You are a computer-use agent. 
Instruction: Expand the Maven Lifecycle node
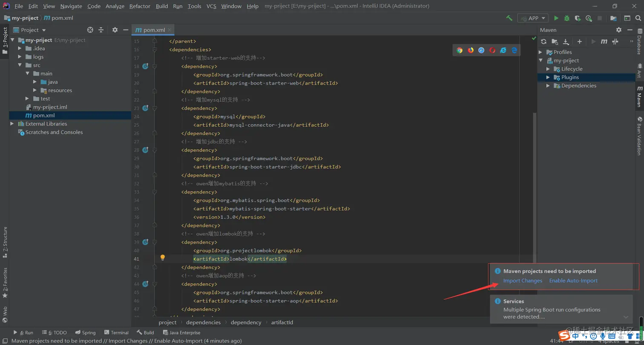[549, 69]
